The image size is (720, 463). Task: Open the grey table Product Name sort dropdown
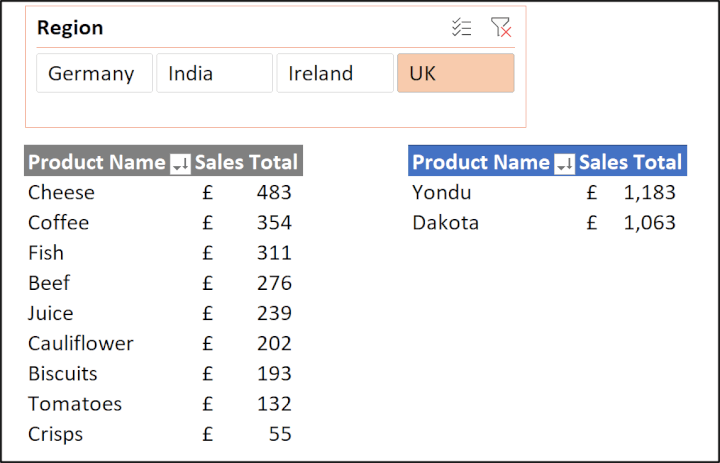[180, 164]
